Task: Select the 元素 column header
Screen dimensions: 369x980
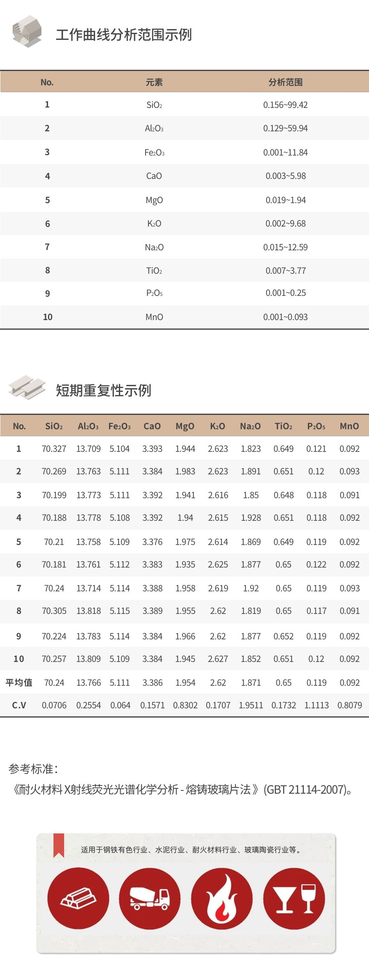Action: 154,82
